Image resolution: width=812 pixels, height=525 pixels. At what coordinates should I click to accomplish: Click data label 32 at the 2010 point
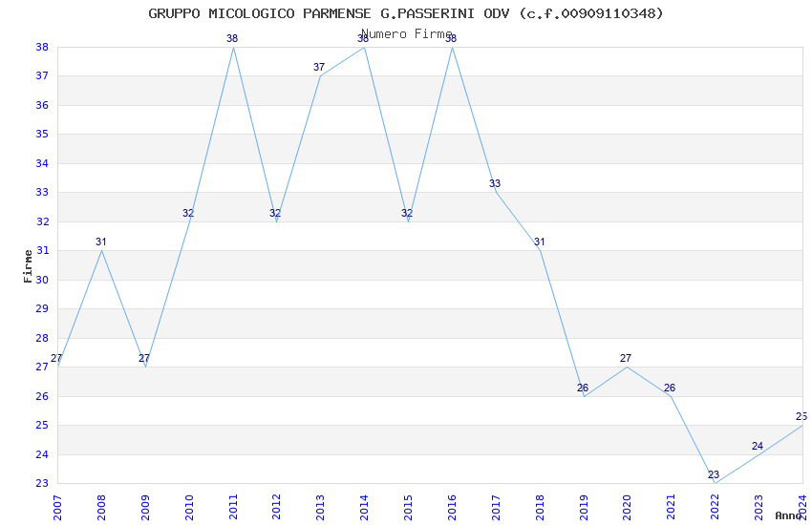(188, 213)
